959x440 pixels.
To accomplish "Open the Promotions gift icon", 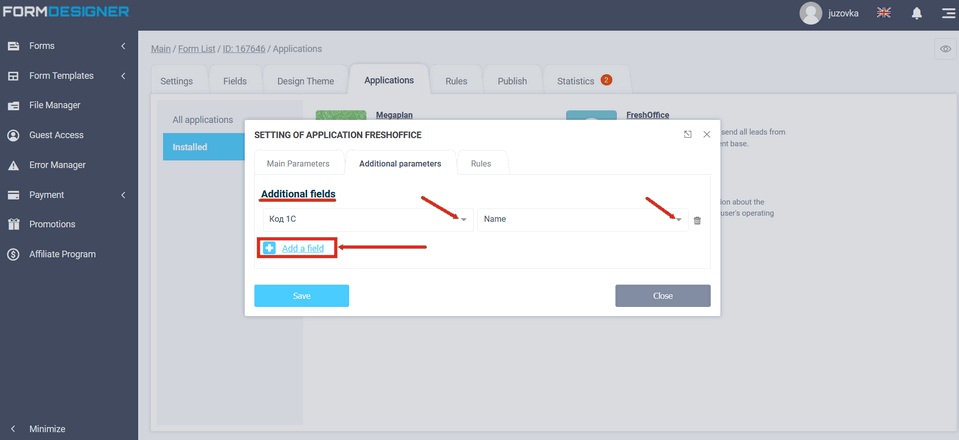I will (13, 224).
